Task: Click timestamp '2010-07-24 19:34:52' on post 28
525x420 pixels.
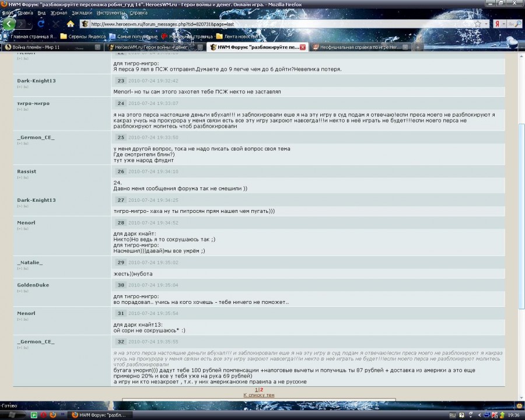Action: click(153, 223)
